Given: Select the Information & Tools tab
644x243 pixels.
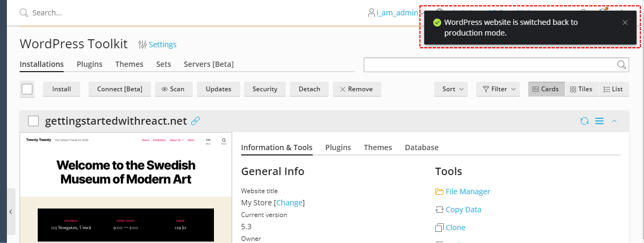Looking at the screenshot, I should [x=277, y=147].
